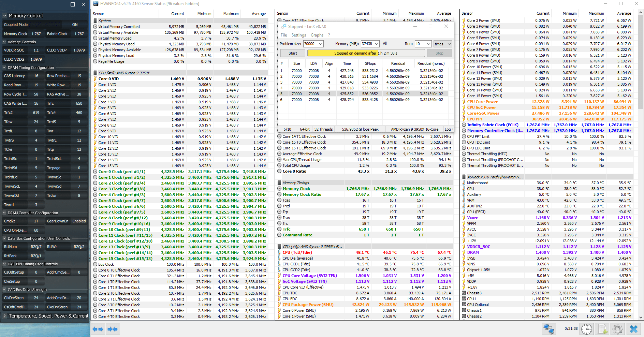The height and width of the screenshot is (337, 644).
Task: Collapse CAD Bus Drive Strength section
Action: pos(5,290)
